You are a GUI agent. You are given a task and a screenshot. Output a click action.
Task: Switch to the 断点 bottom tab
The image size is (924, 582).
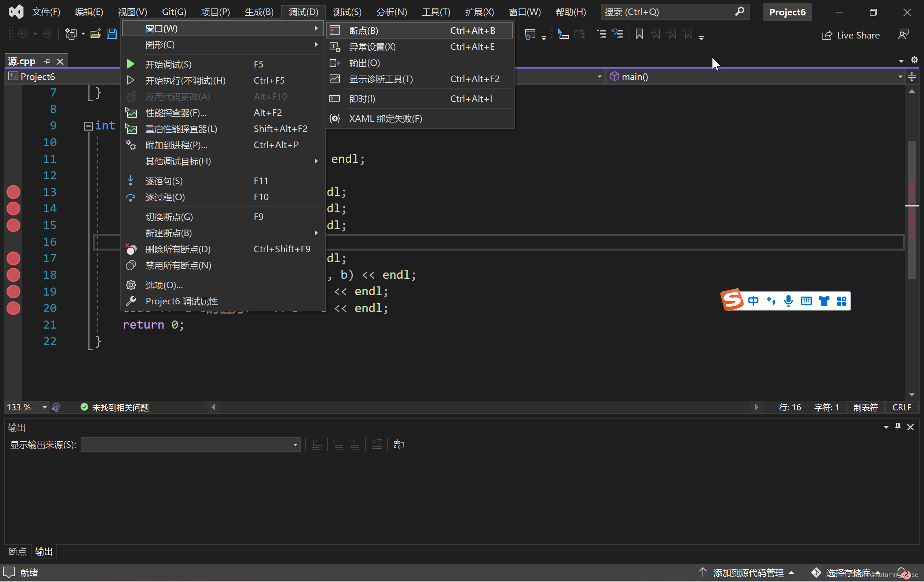point(18,552)
